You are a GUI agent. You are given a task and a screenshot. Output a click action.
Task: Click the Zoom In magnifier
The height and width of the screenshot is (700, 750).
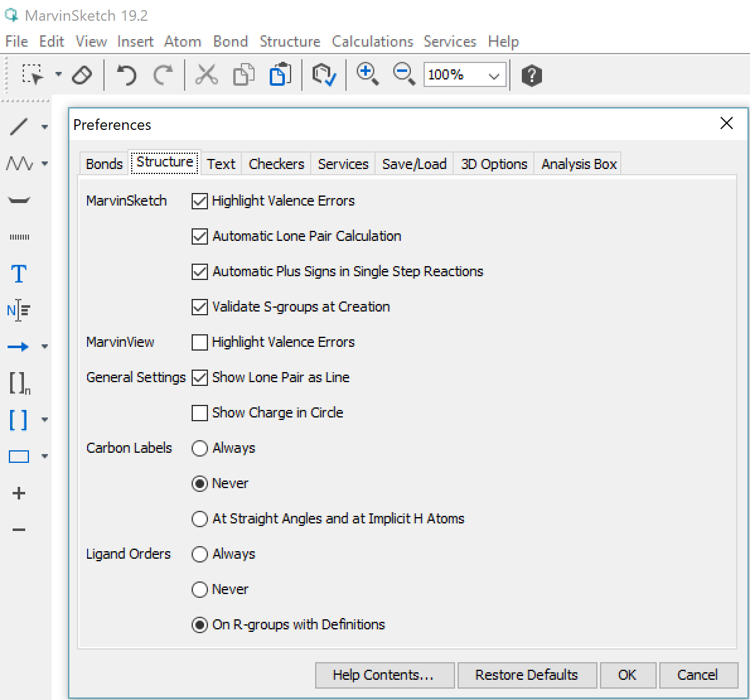367,74
